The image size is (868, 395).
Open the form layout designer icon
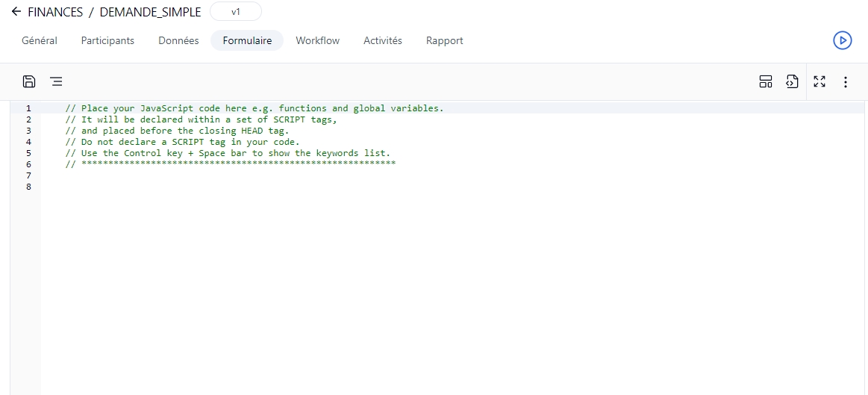click(x=765, y=82)
